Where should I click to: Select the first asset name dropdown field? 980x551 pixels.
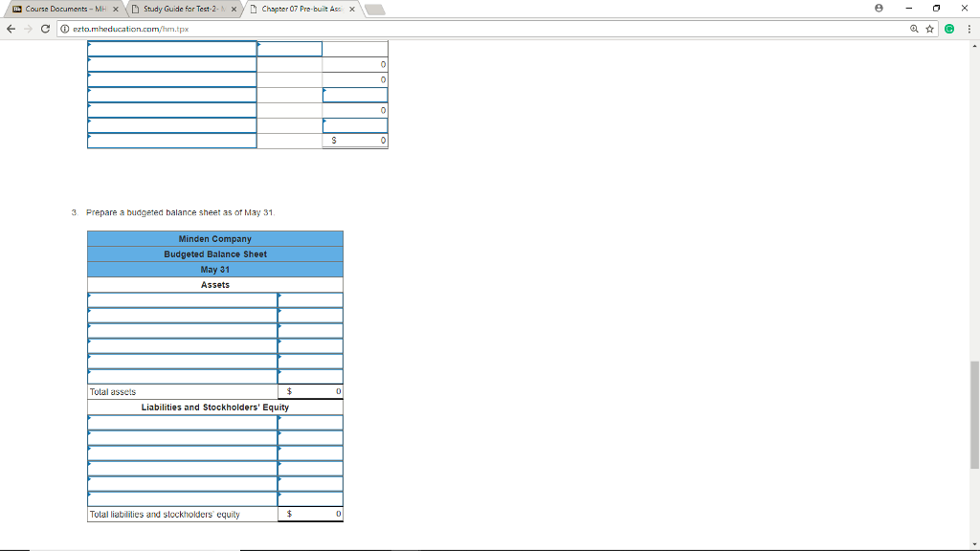pos(183,300)
